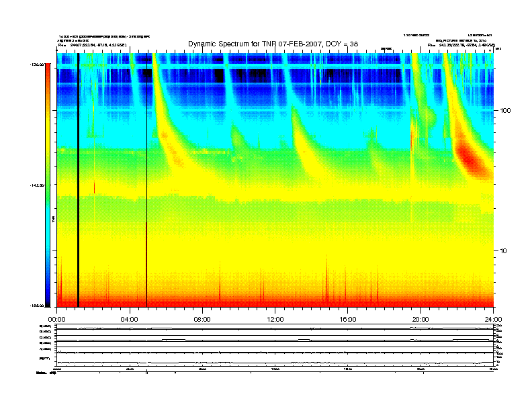Screen dimensions: 532x411
Task: Click the -155.00 color scale label
Action: coord(38,306)
